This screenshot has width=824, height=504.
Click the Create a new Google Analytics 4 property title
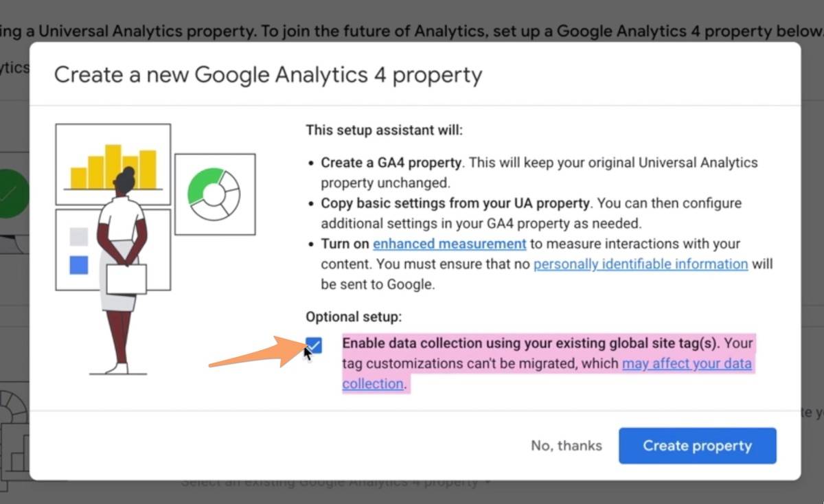268,76
